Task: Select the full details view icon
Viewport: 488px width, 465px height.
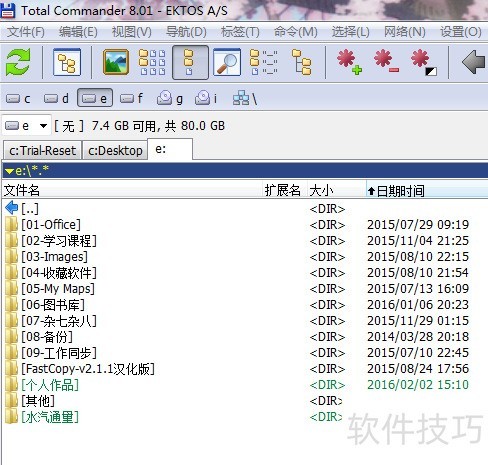Action: (x=190, y=62)
